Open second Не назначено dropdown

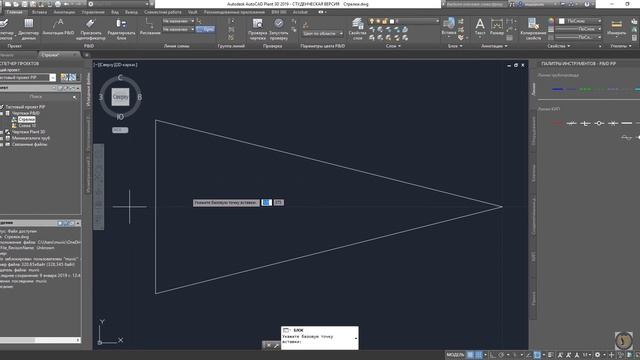pyautogui.click(x=178, y=29)
